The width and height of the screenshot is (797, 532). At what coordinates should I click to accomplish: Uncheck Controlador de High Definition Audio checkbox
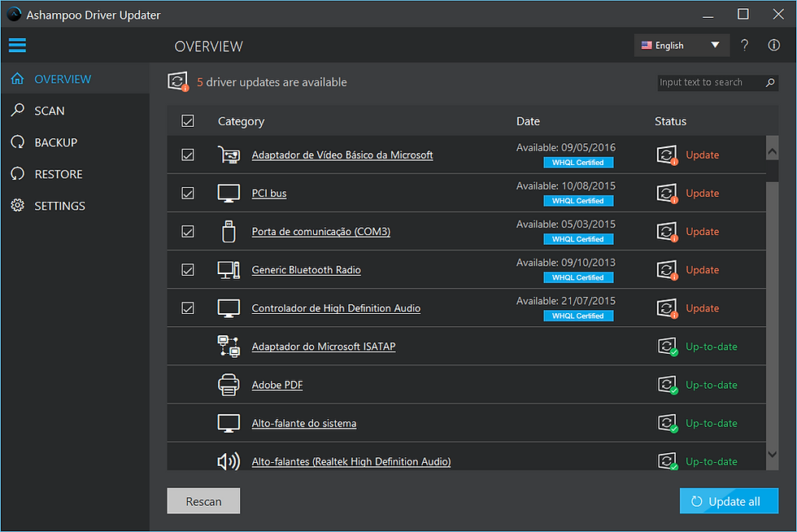tap(188, 308)
